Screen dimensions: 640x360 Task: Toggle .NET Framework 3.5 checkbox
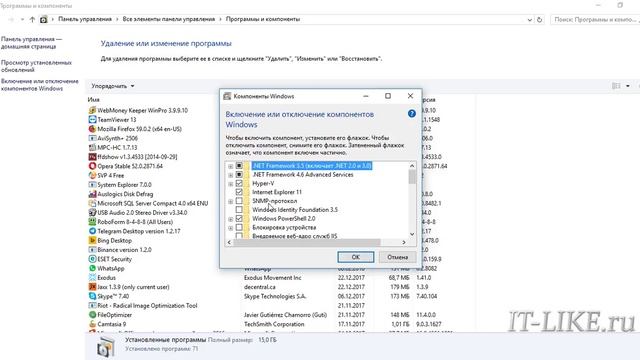(239, 166)
